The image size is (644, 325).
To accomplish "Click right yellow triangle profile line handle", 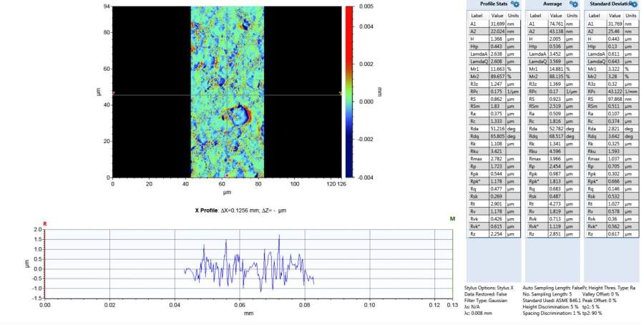I will [x=340, y=94].
